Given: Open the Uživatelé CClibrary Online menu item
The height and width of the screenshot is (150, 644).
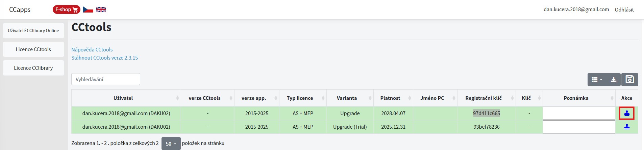Looking at the screenshot, I should coord(33,30).
